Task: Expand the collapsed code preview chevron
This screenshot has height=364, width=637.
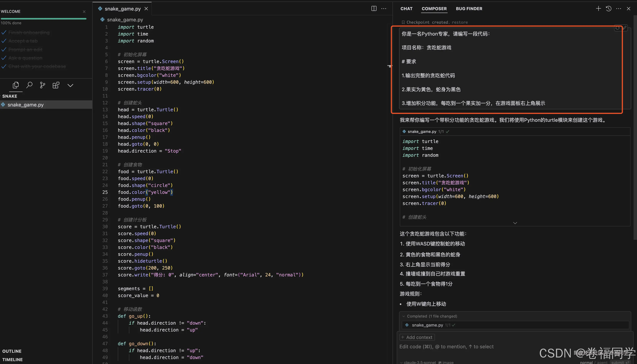Action: [x=515, y=223]
